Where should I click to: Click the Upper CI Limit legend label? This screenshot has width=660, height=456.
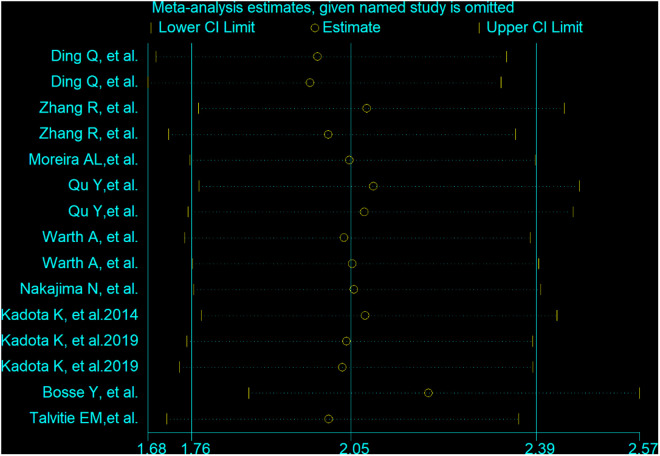(x=535, y=27)
